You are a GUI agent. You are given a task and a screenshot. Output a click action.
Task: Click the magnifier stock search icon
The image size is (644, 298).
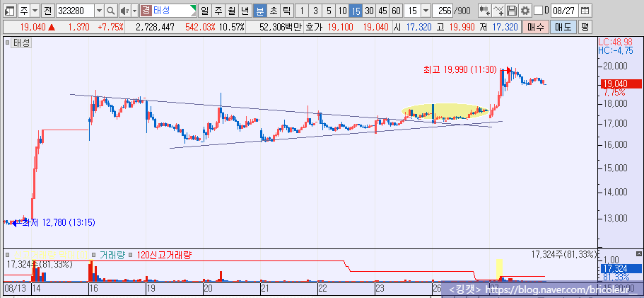[x=111, y=11]
